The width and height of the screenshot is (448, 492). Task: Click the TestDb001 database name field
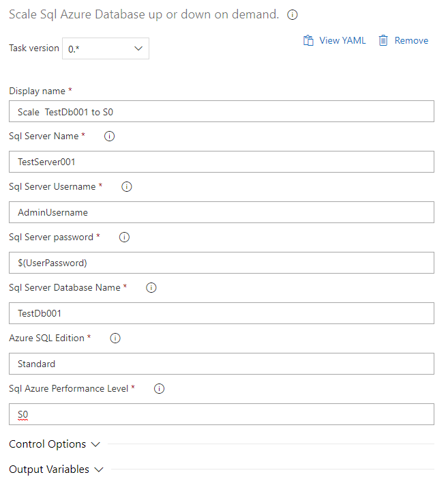coord(222,313)
